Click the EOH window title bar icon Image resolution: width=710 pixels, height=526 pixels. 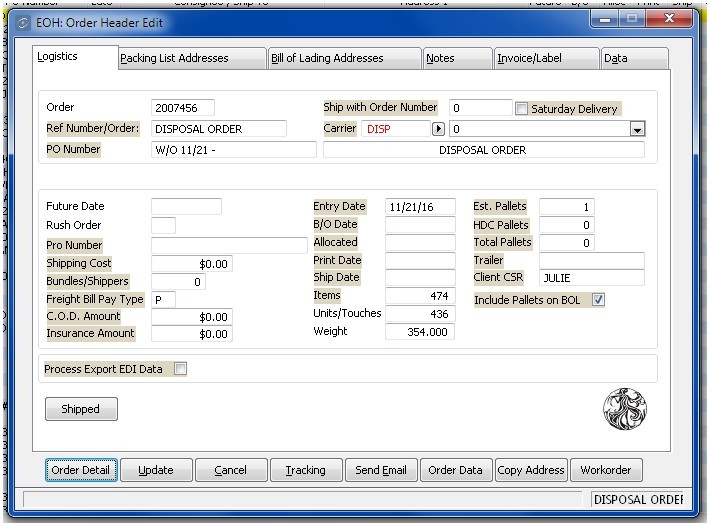pyautogui.click(x=23, y=23)
